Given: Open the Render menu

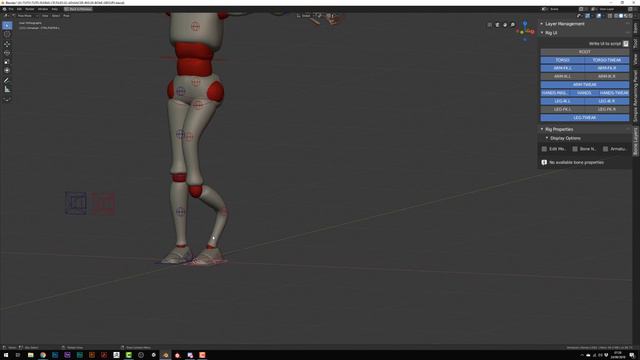Looking at the screenshot, I should click(30, 9).
